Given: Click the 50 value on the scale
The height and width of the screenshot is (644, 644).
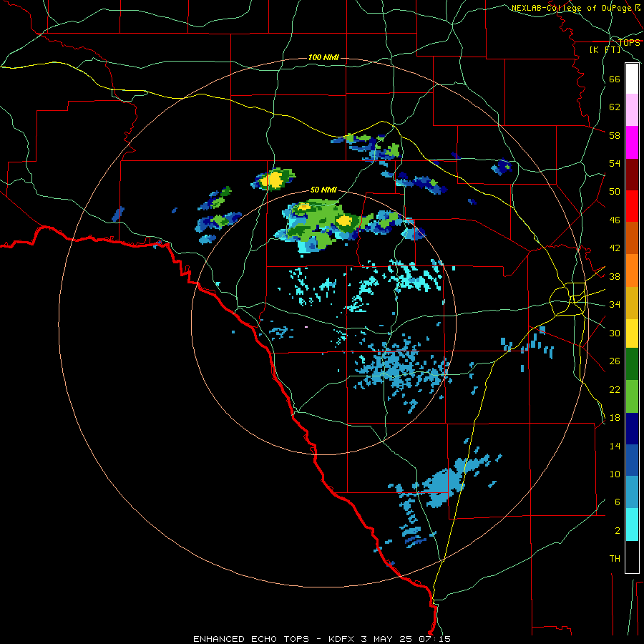Looking at the screenshot, I should pos(615,191).
